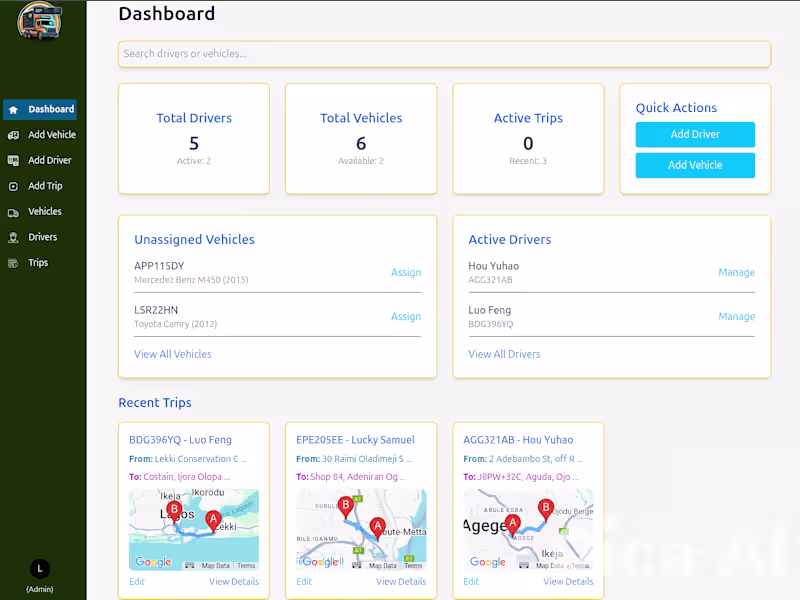Edit the AGG321AB - Hou Yuhao trip
Image resolution: width=800 pixels, height=600 pixels.
click(471, 582)
